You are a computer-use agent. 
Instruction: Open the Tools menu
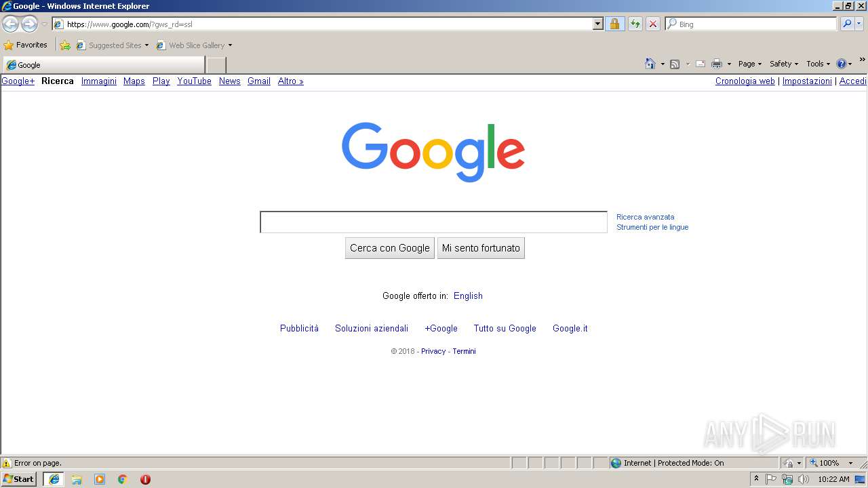coord(818,64)
